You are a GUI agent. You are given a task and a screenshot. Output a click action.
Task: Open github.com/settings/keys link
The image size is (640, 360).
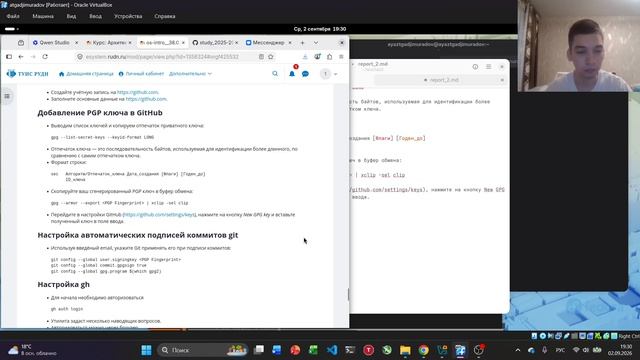159,215
